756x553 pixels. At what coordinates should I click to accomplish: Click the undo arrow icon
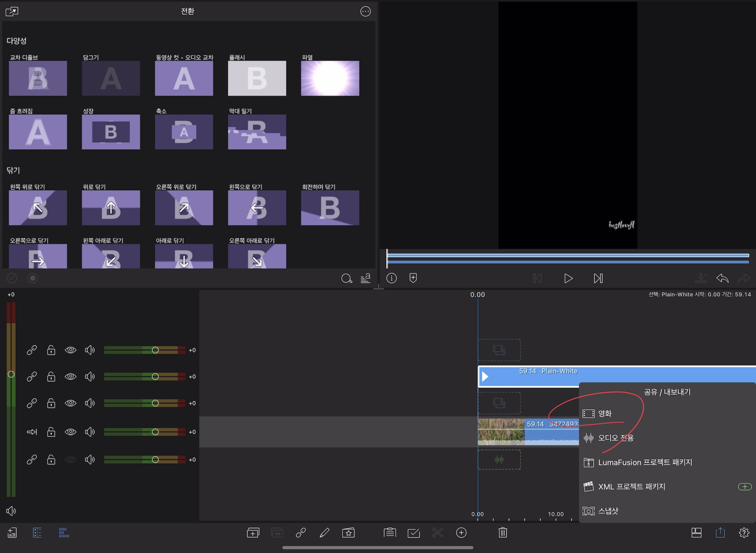[722, 278]
